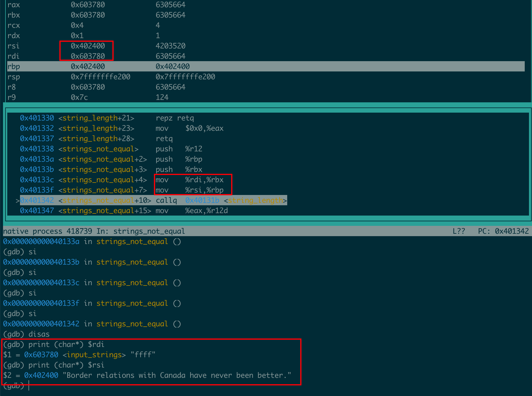Click the 'print (char*) $rdi' command

click(66, 345)
